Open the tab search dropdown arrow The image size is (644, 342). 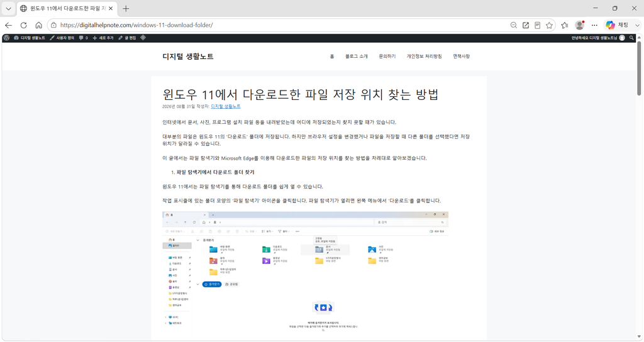pos(8,8)
